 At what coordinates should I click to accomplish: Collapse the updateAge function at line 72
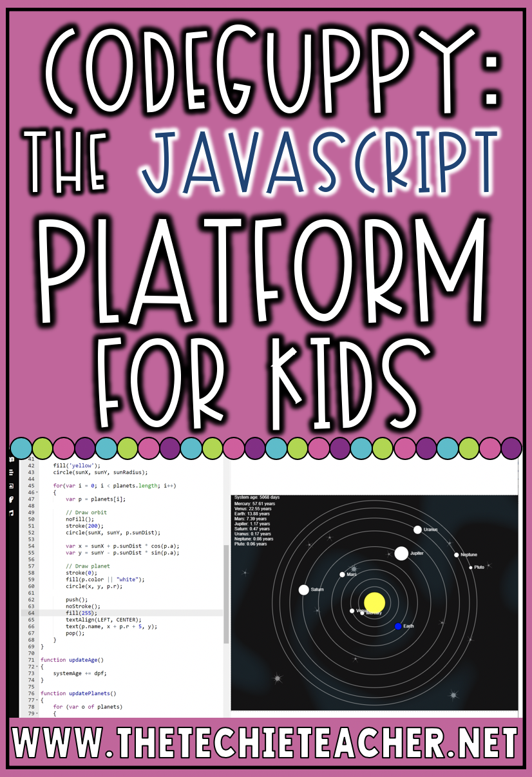pos(36,666)
